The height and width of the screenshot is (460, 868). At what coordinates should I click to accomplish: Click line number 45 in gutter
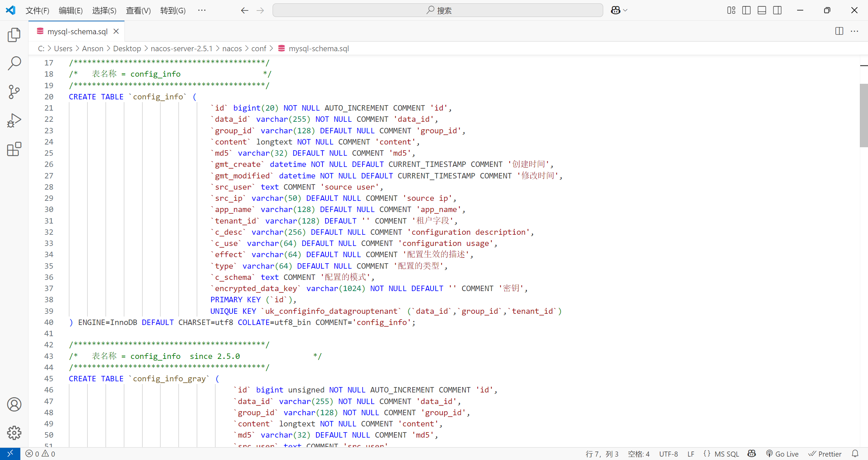[x=49, y=379]
